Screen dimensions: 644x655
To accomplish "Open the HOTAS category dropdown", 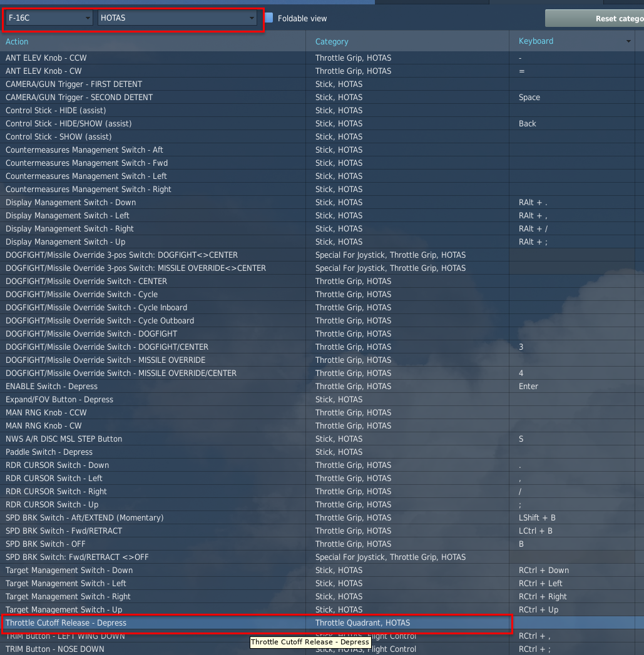I will (177, 18).
